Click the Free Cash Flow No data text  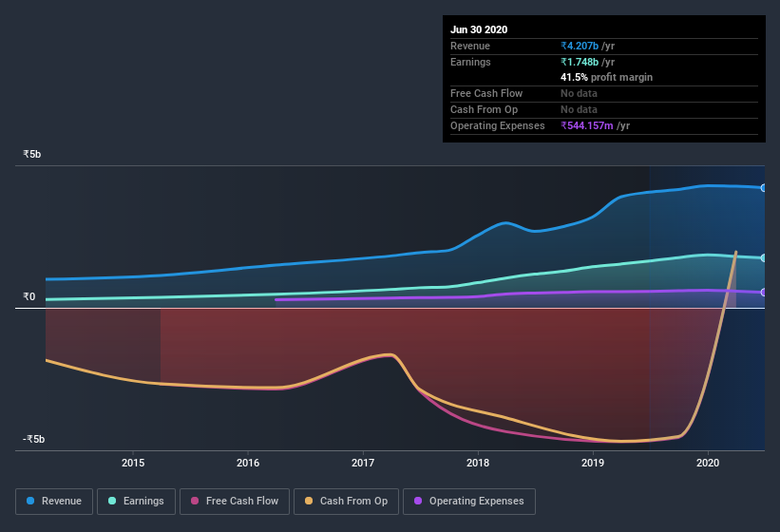pos(579,93)
